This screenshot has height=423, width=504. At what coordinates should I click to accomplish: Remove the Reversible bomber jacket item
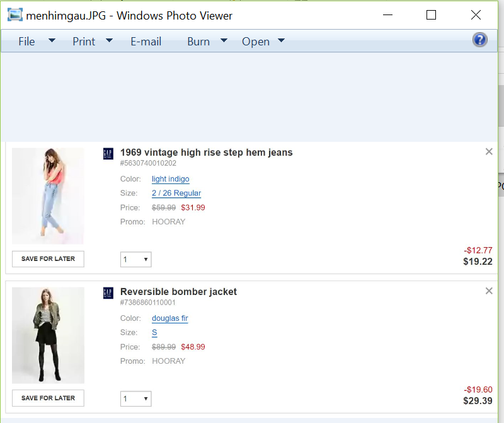489,291
